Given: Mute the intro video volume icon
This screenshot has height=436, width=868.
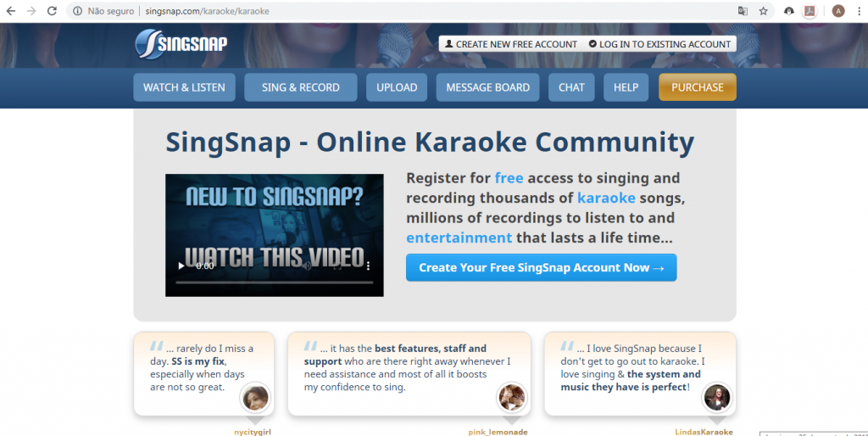Looking at the screenshot, I should [307, 266].
